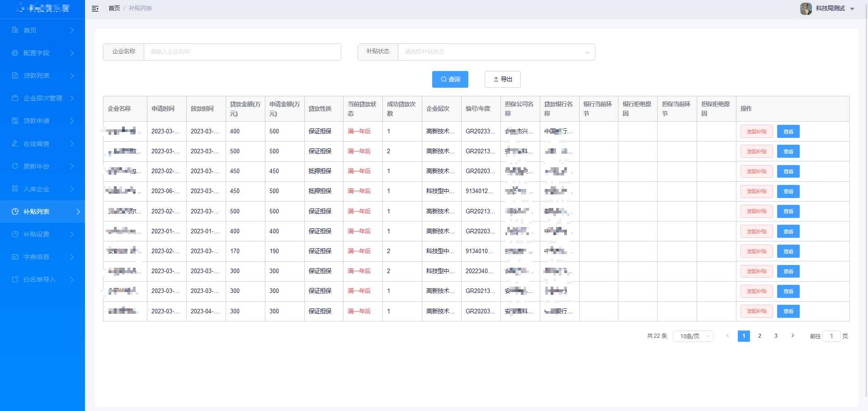Open 贷款申请 menu item
The image size is (868, 411).
tap(42, 121)
